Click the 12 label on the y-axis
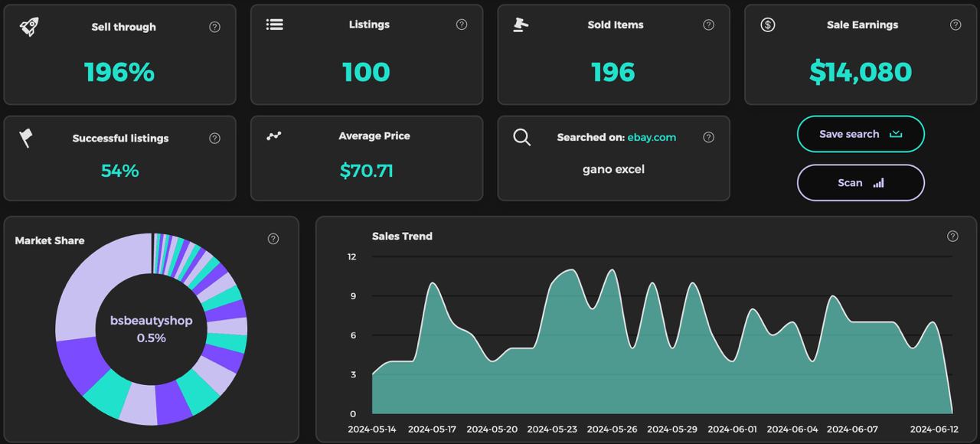 (352, 256)
